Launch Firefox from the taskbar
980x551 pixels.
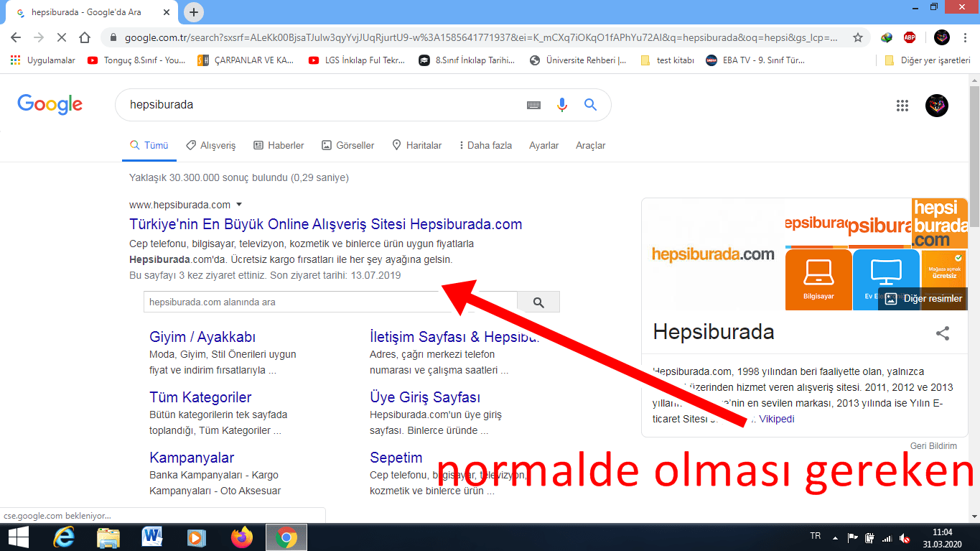coord(242,537)
